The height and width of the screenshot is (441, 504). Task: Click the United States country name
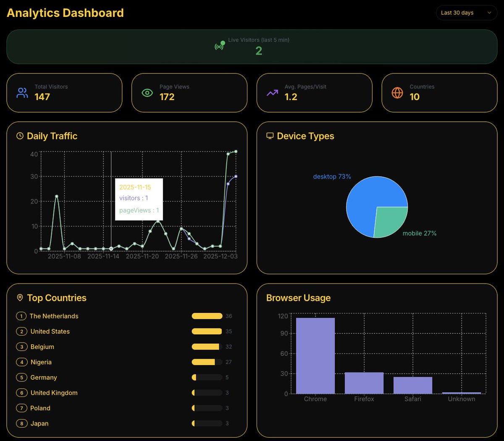[50, 331]
